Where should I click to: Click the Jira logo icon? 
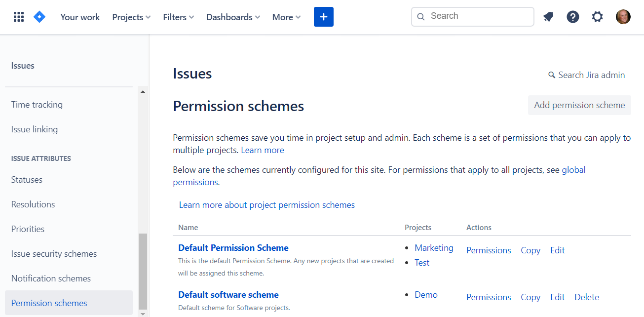coord(39,16)
